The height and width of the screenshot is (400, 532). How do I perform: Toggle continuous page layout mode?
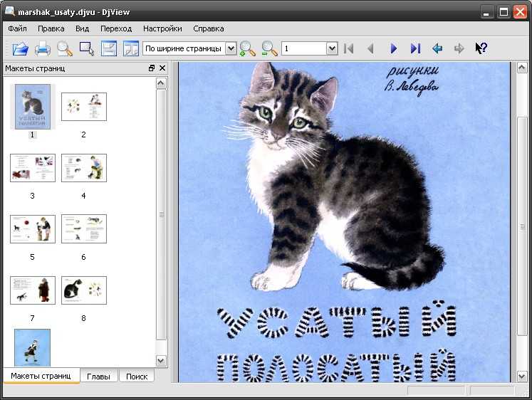pos(108,48)
